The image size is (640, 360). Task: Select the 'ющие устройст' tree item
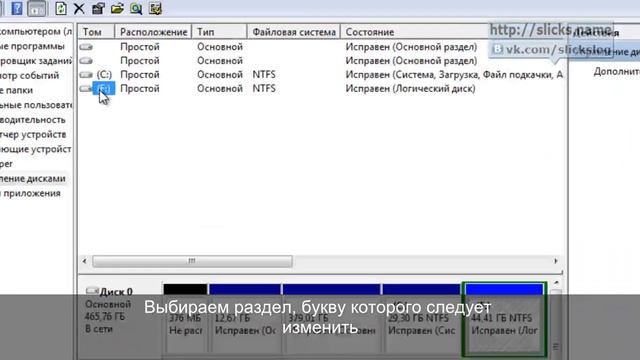pos(36,149)
